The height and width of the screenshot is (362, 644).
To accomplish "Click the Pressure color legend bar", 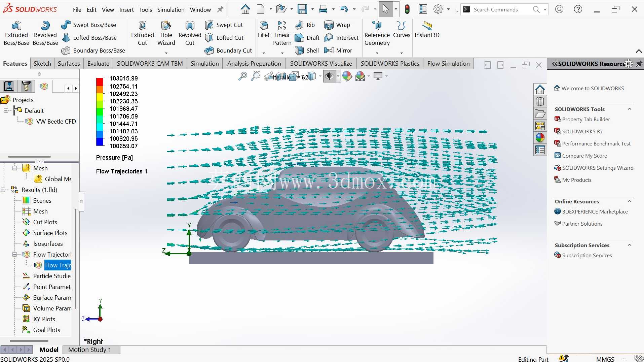I will [x=100, y=112].
